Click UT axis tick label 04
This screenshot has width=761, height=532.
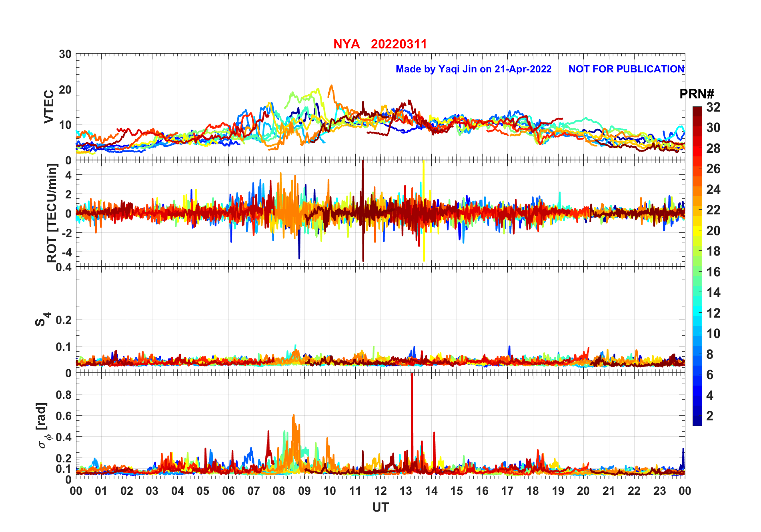178,491
